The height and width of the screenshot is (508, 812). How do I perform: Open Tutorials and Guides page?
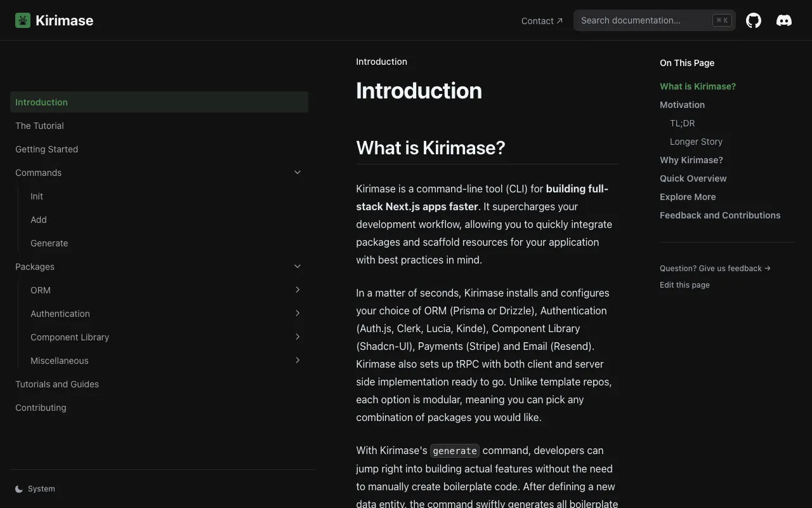159,384
